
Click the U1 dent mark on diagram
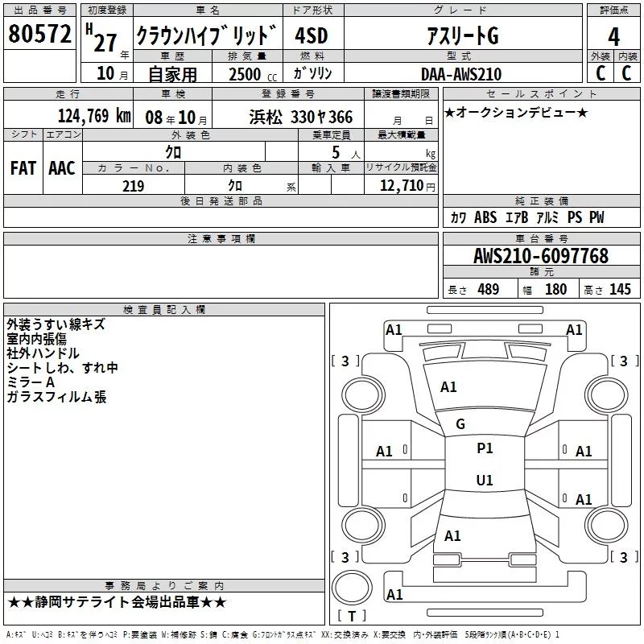click(x=485, y=481)
